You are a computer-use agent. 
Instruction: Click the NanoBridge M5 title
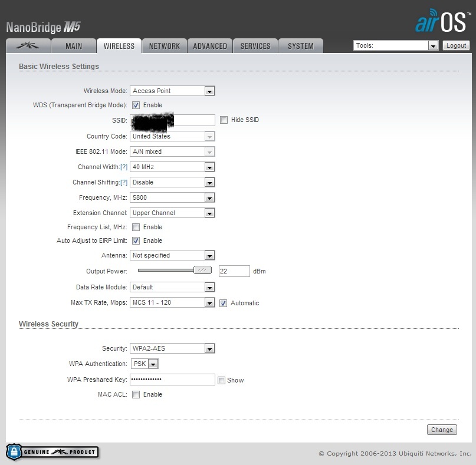pyautogui.click(x=43, y=27)
